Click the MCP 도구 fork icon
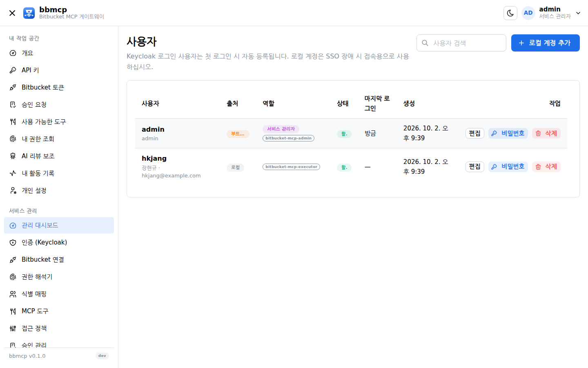588x368 pixels. pyautogui.click(x=13, y=311)
